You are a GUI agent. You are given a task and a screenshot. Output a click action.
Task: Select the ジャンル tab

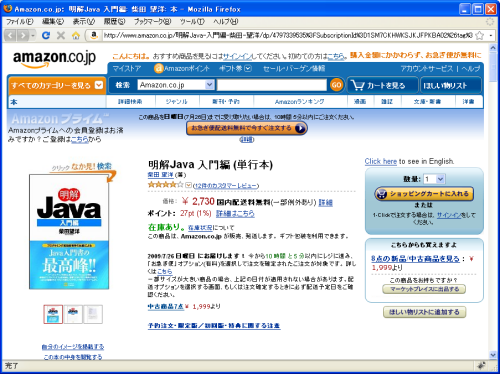[177, 102]
